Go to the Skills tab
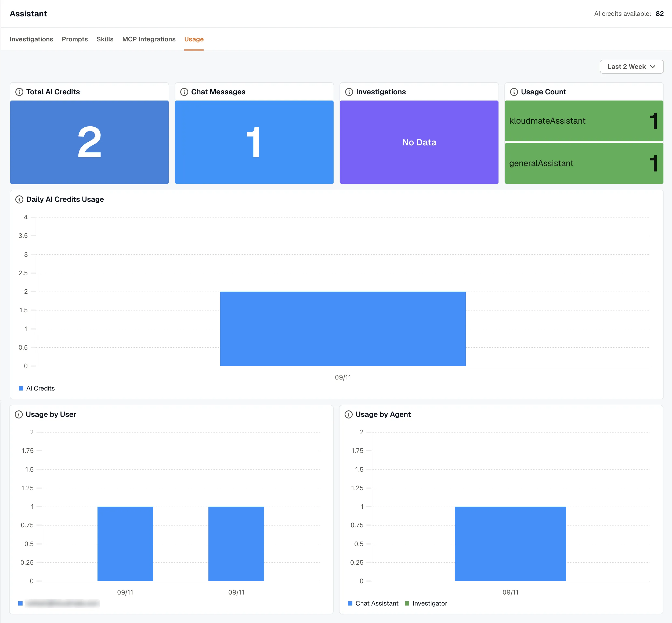 tap(105, 39)
